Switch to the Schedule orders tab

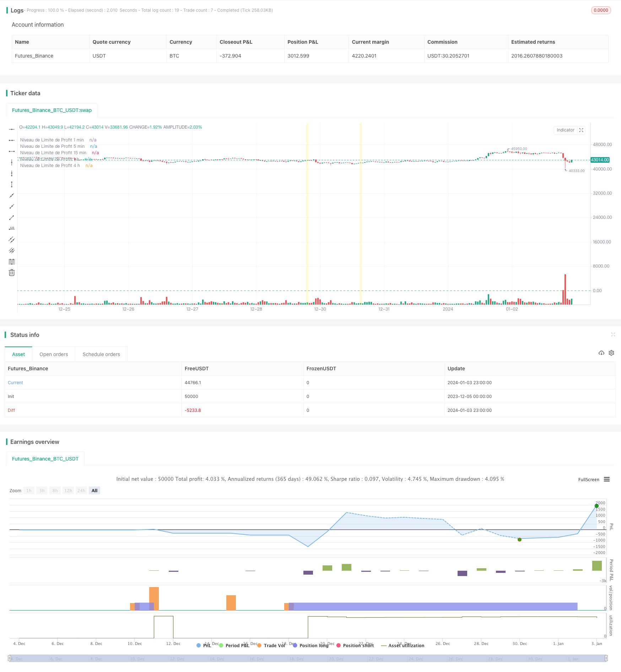click(101, 354)
